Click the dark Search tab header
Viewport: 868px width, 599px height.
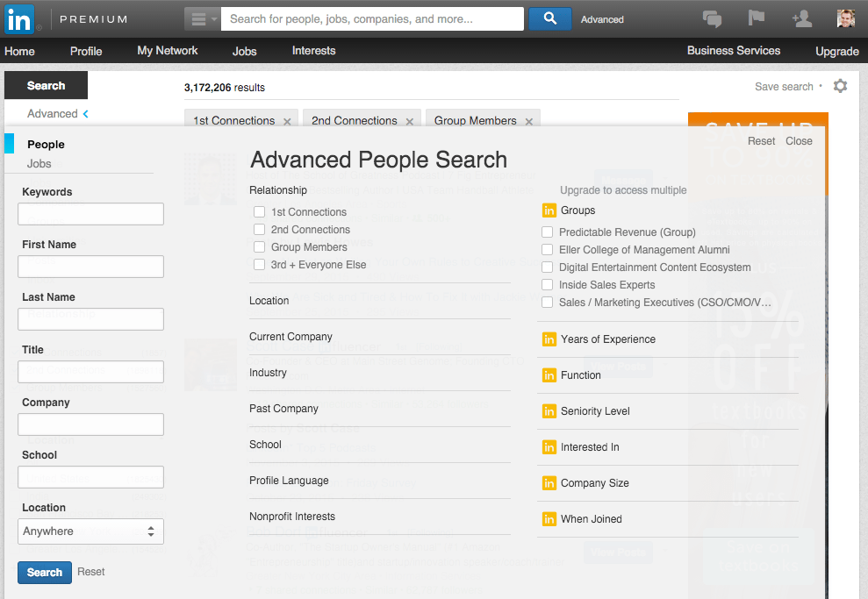click(x=46, y=86)
